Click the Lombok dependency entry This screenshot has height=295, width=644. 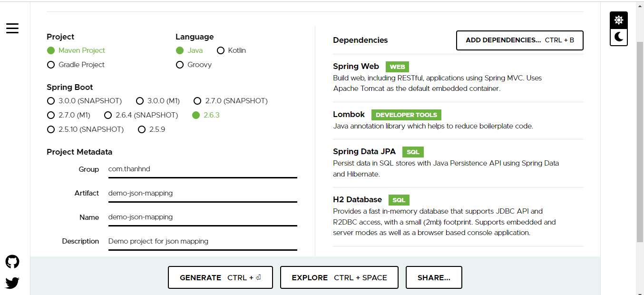click(349, 115)
